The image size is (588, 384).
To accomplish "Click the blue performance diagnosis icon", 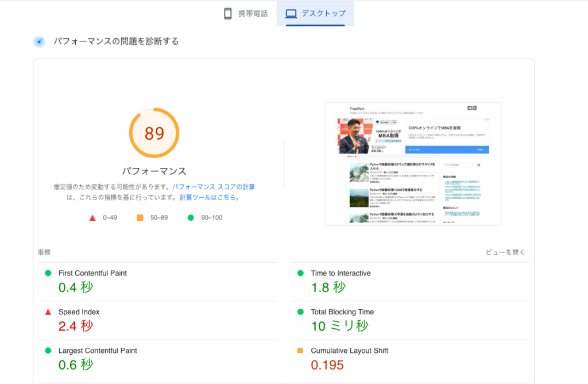I will [x=39, y=41].
